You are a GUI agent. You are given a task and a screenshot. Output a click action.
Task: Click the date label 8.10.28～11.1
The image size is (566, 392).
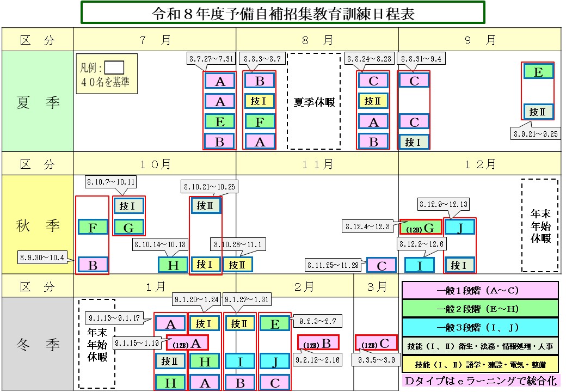click(238, 244)
